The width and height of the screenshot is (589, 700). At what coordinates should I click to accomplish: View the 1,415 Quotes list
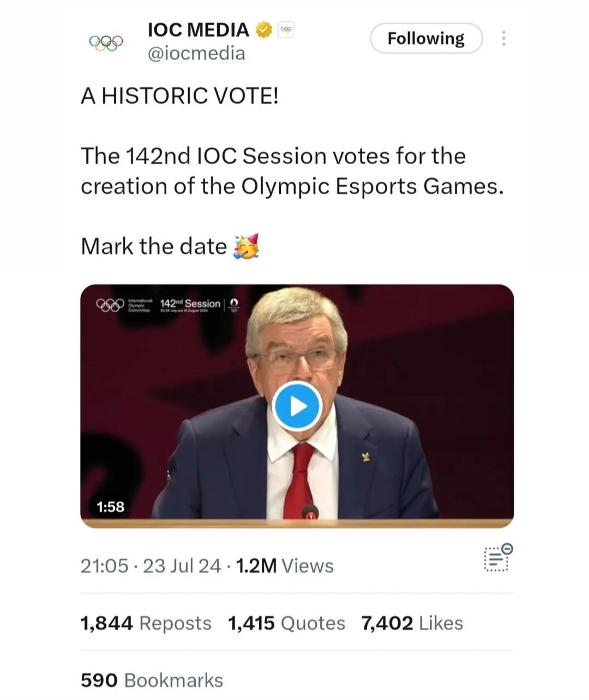[286, 623]
